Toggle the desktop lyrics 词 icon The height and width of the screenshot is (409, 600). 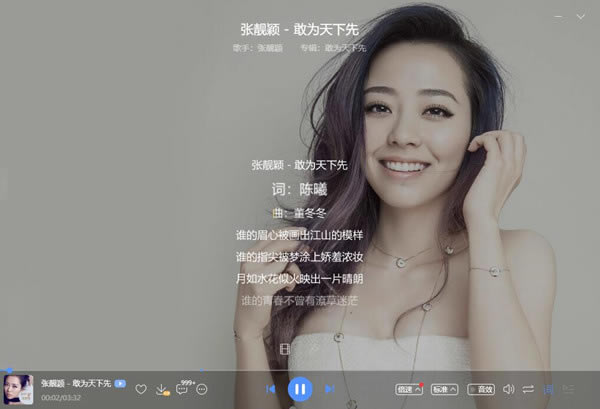[x=548, y=389]
